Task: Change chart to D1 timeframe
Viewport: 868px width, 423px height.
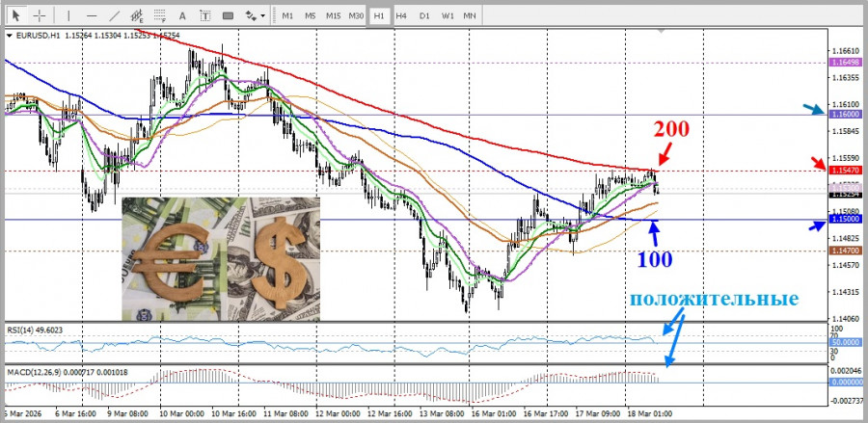Action: pos(424,15)
